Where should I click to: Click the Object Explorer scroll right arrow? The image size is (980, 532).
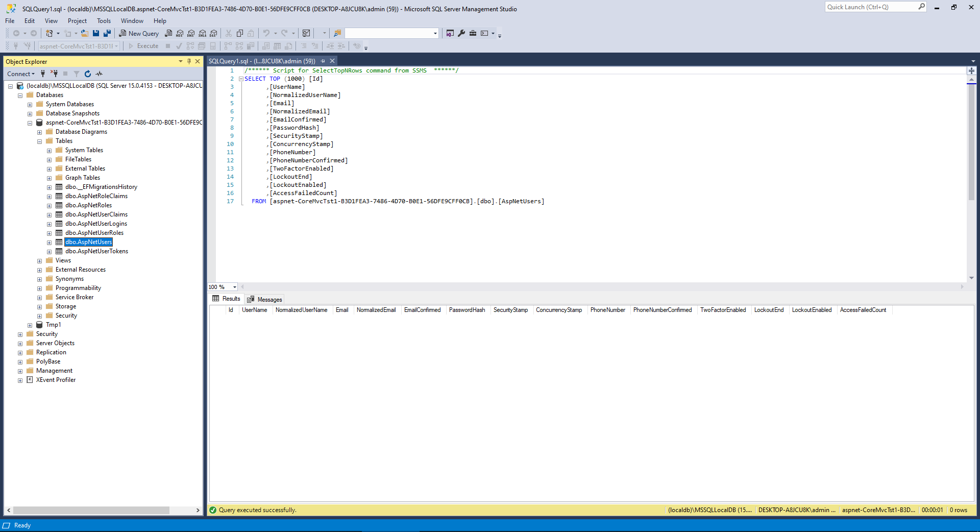coord(198,510)
